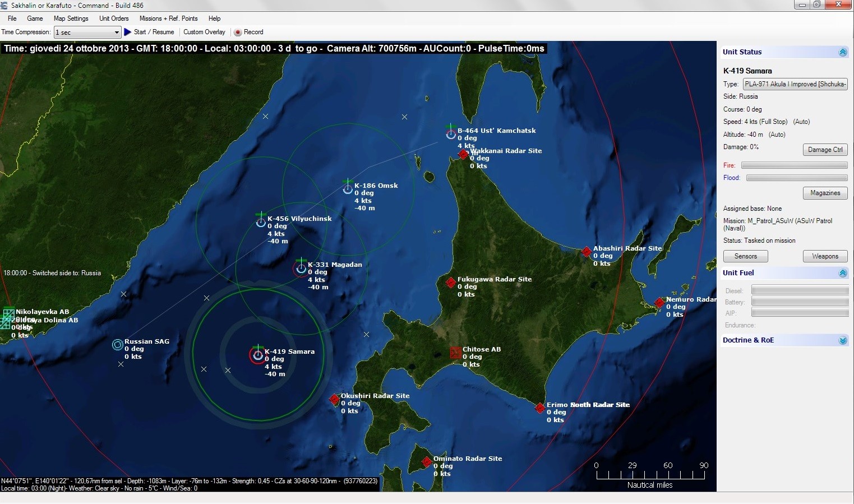The image size is (854, 504).
Task: Click the Fire damage progress bar
Action: (x=795, y=165)
